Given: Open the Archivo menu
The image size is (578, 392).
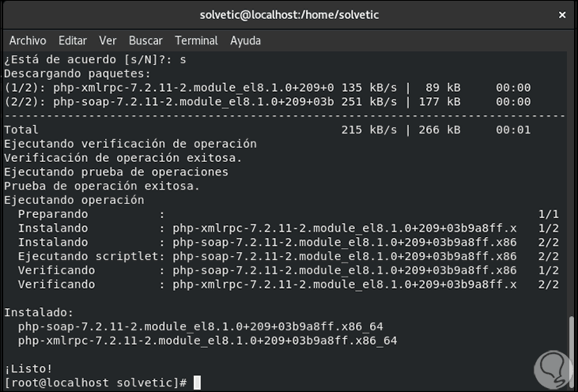Looking at the screenshot, I should [28, 40].
